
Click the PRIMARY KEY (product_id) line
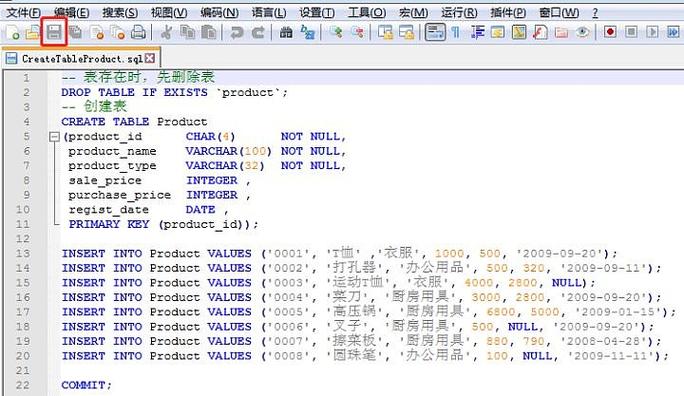[163, 224]
